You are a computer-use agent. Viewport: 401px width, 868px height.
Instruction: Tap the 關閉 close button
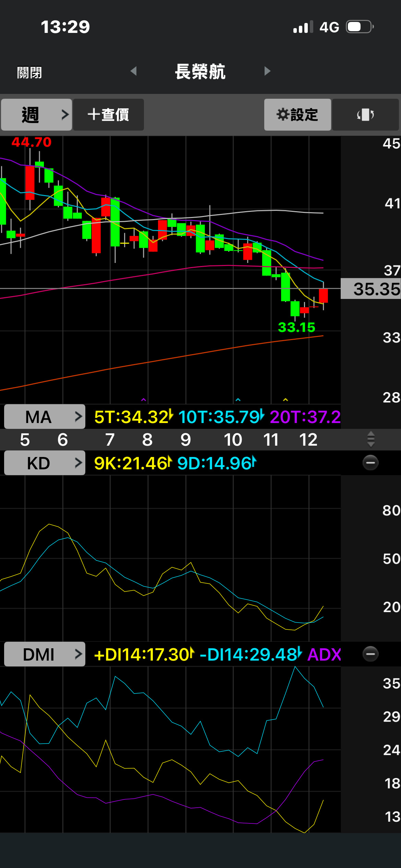pos(29,73)
